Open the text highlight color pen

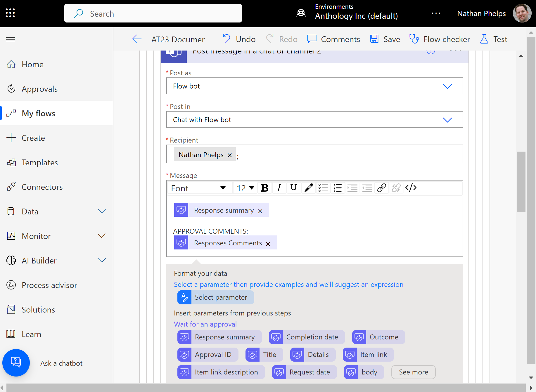309,188
